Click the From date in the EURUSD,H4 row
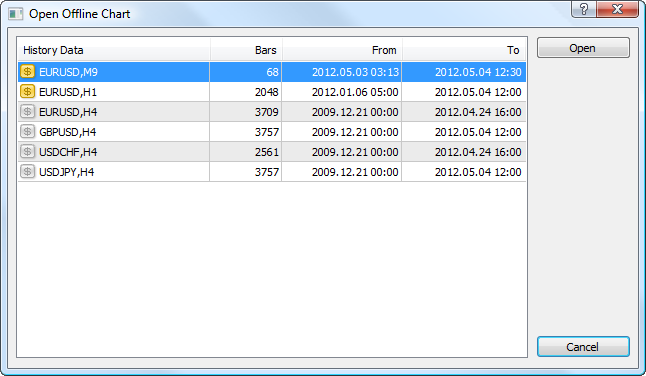Image resolution: width=646 pixels, height=376 pixels. [x=355, y=112]
